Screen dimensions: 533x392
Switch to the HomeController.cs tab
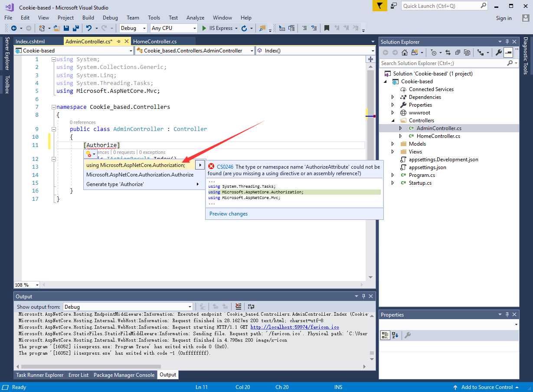pyautogui.click(x=155, y=41)
